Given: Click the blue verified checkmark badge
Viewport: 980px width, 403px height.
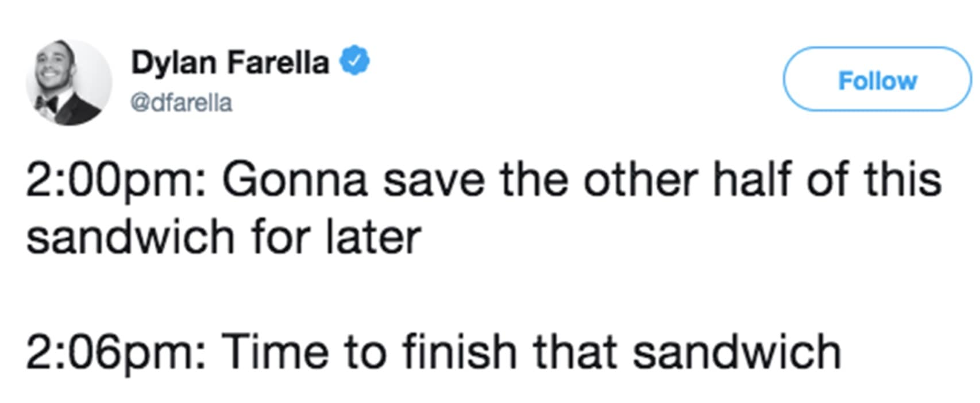Looking at the screenshot, I should pyautogui.click(x=355, y=61).
